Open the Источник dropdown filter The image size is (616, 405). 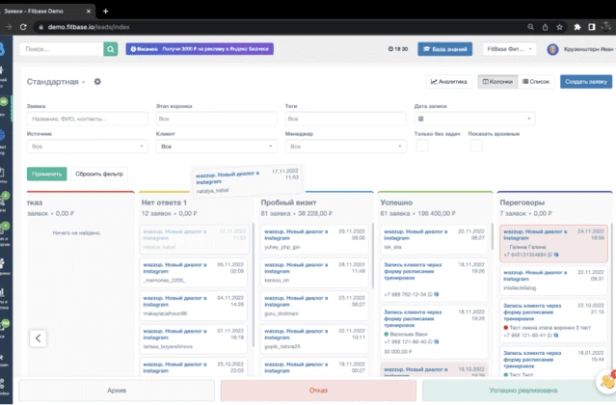[87, 146]
